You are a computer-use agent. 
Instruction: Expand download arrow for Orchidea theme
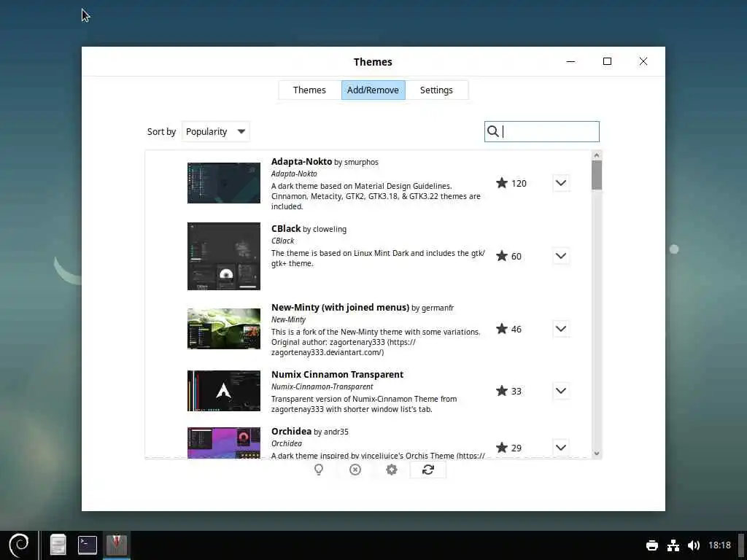[561, 448]
